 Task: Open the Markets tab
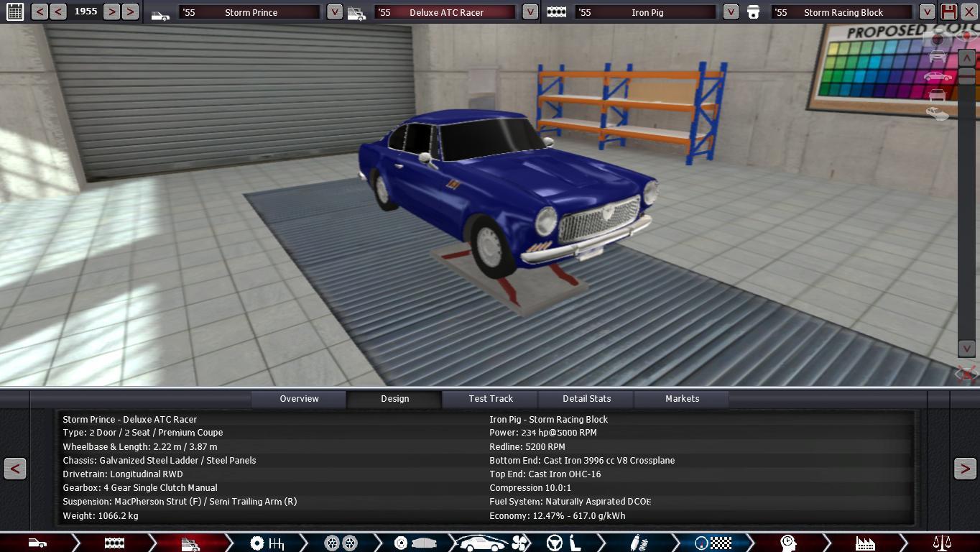click(x=682, y=399)
